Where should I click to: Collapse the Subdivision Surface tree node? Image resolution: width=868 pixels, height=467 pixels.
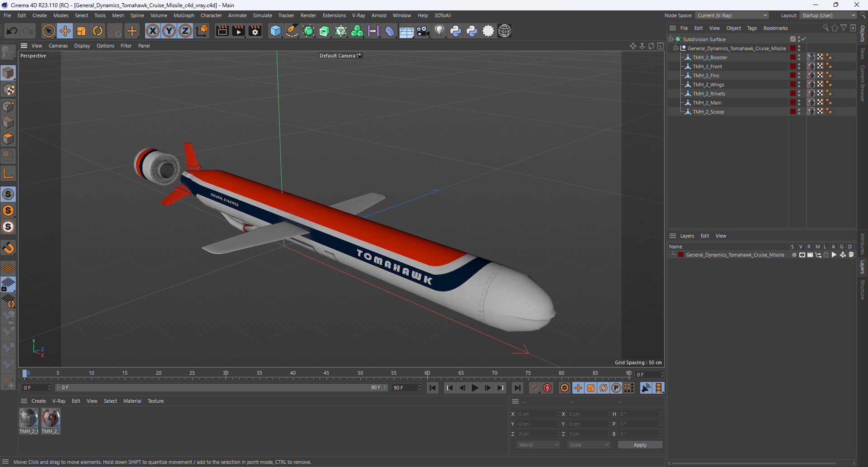tap(671, 39)
